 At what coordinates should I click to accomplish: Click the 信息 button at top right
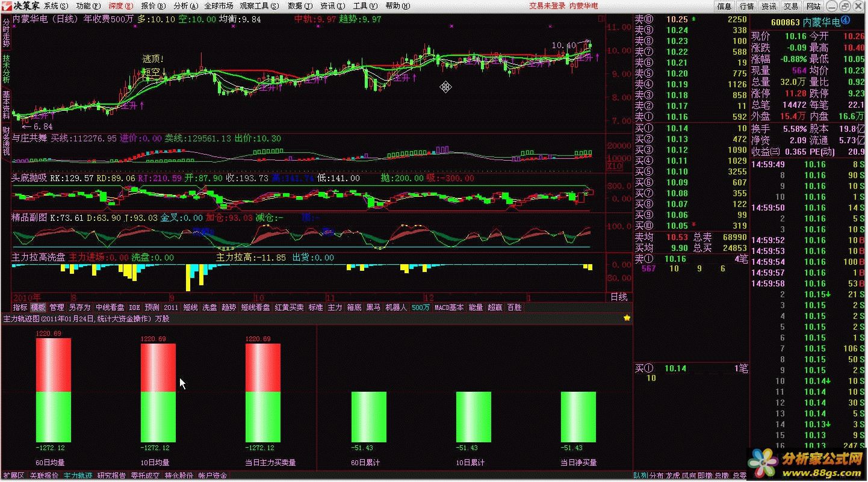tap(724, 6)
